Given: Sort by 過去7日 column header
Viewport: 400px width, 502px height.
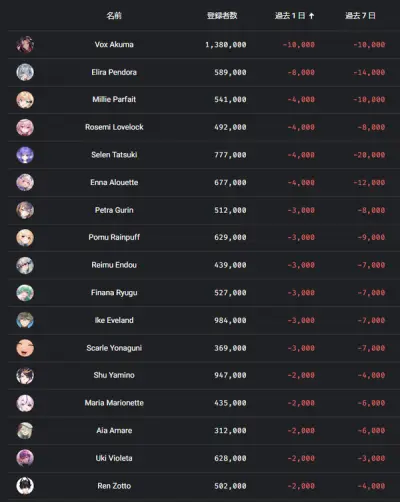Looking at the screenshot, I should click(x=360, y=16).
